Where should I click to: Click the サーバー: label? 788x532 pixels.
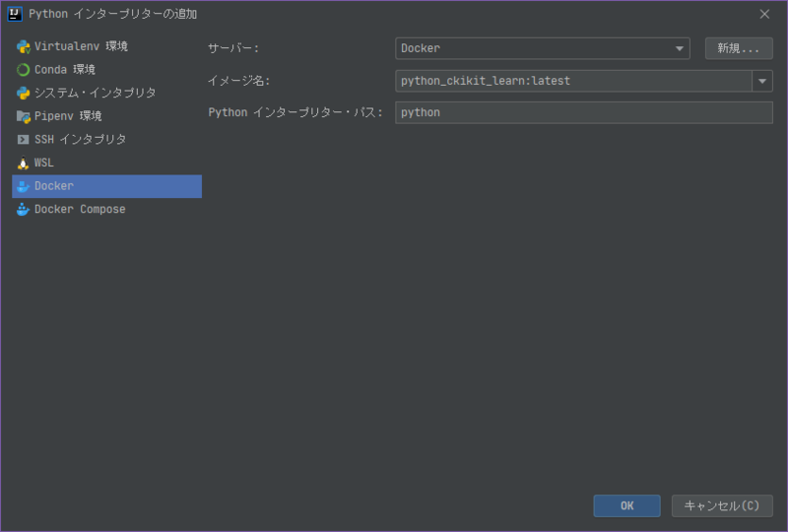click(x=233, y=48)
